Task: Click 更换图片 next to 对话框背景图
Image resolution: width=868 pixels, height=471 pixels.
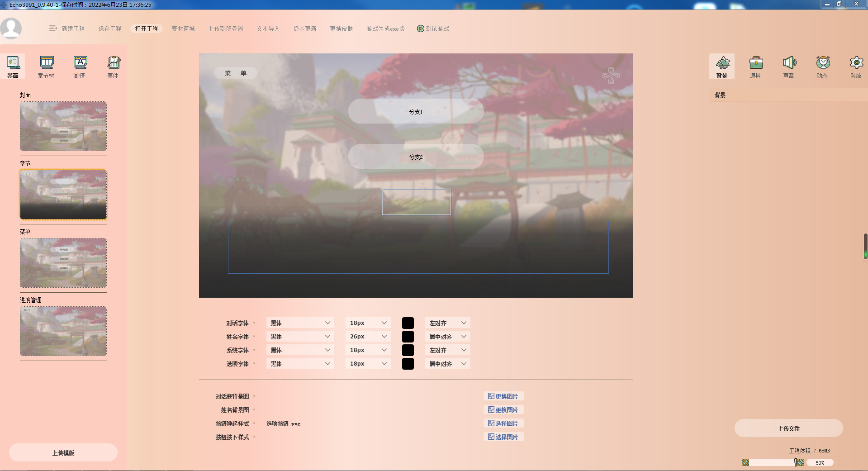Action: (x=503, y=396)
